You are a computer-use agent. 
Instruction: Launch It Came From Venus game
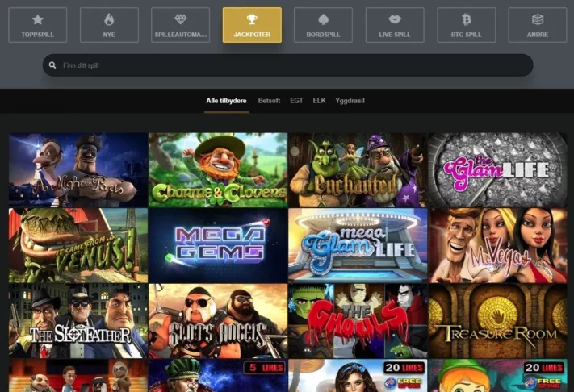(78, 245)
